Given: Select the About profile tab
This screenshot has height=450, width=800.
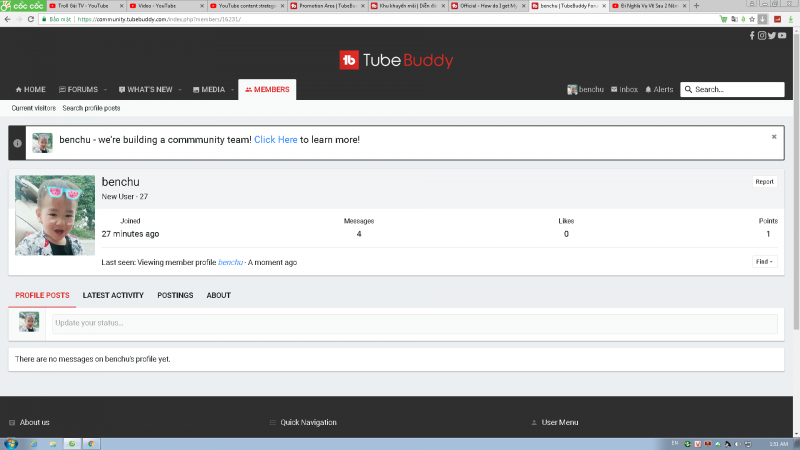Looking at the screenshot, I should tap(218, 295).
